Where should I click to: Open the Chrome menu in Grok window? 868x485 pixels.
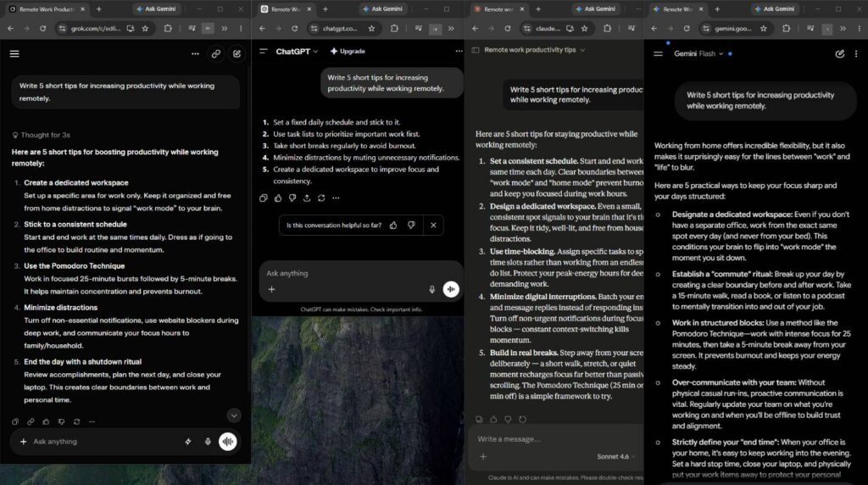241,28
